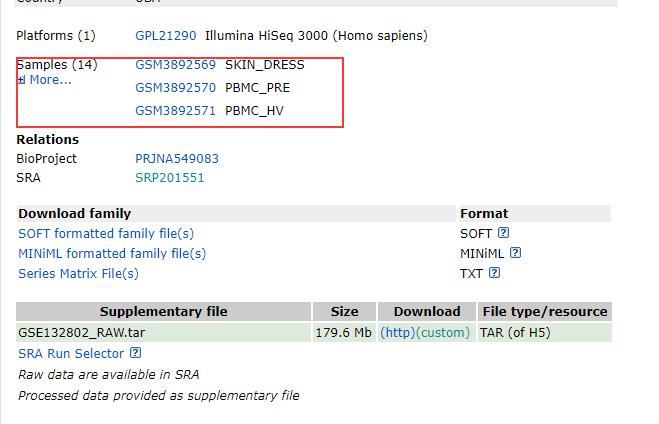Image resolution: width=659 pixels, height=424 pixels.
Task: Open the SRA Run Selector link
Action: pyautogui.click(x=71, y=354)
